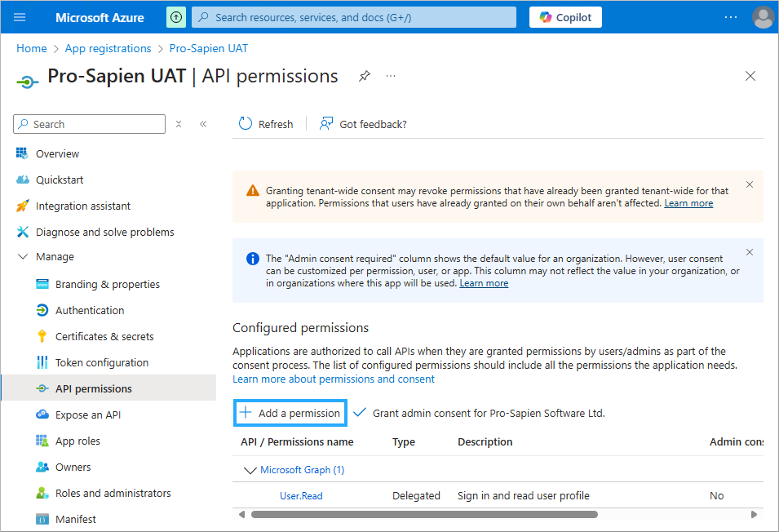Viewport: 779px width, 532px height.
Task: Click the Refresh toolbar icon
Action: pos(246,124)
